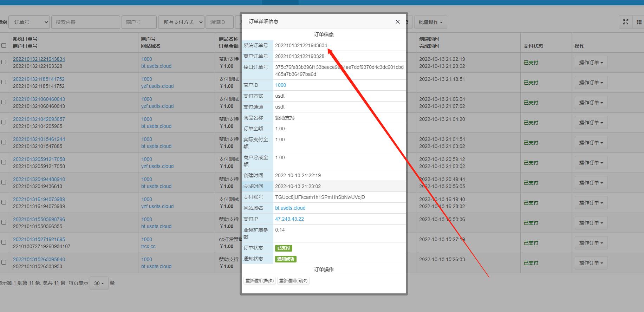
Task: Open yzf.usdts.cloud link in 2022101321185141752 row
Action: pos(157,86)
